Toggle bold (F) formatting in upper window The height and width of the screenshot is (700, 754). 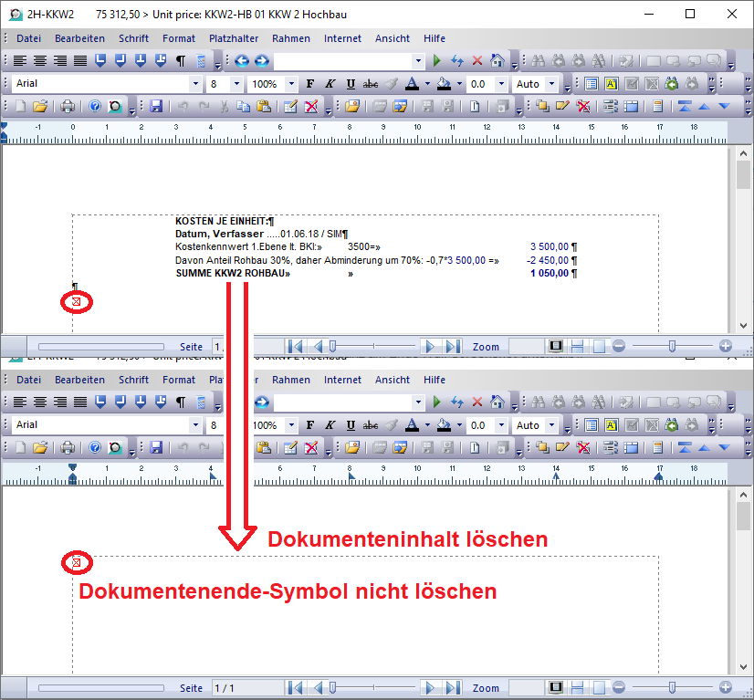pyautogui.click(x=309, y=84)
